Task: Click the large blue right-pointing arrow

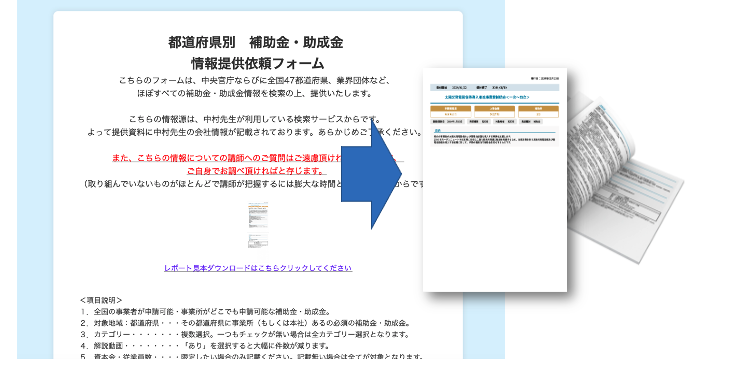Action: coord(372,176)
